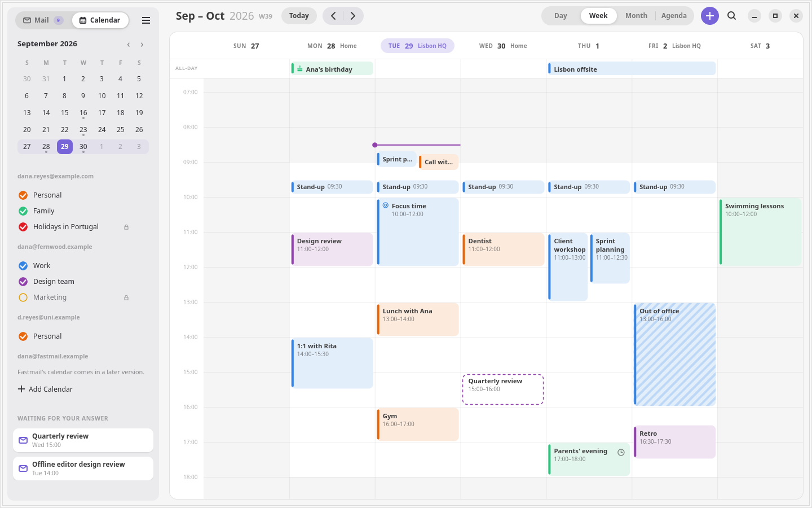
Task: Show previous month in mini calendar
Action: point(129,44)
